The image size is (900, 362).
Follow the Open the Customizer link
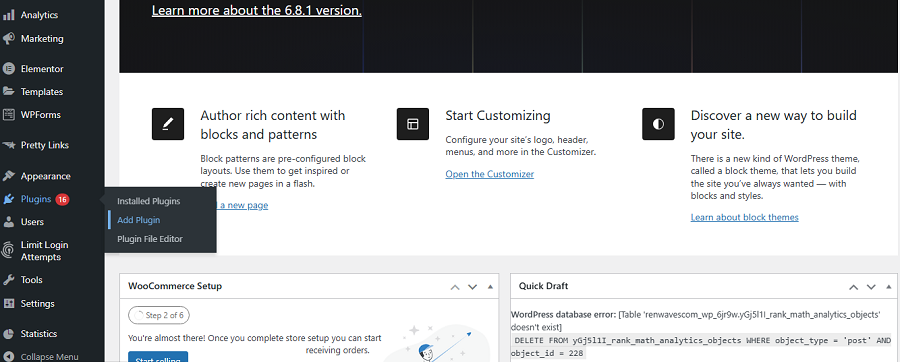point(490,174)
